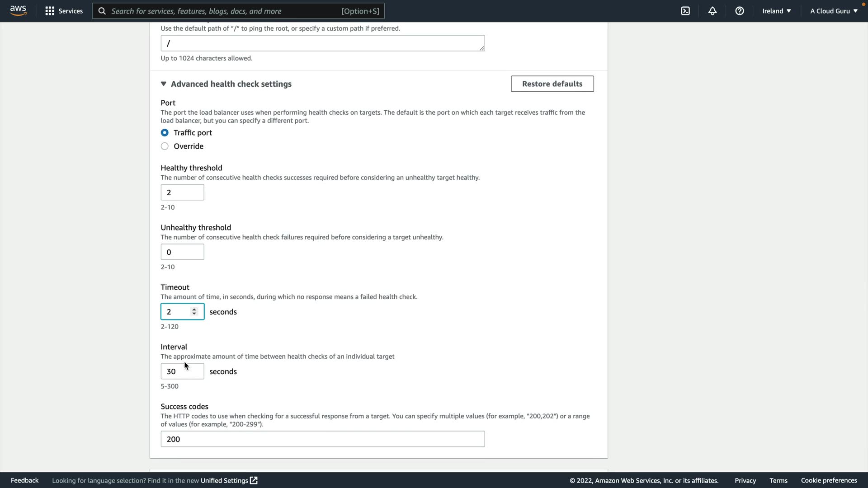Open the notifications bell
The height and width of the screenshot is (488, 868).
coord(712,11)
